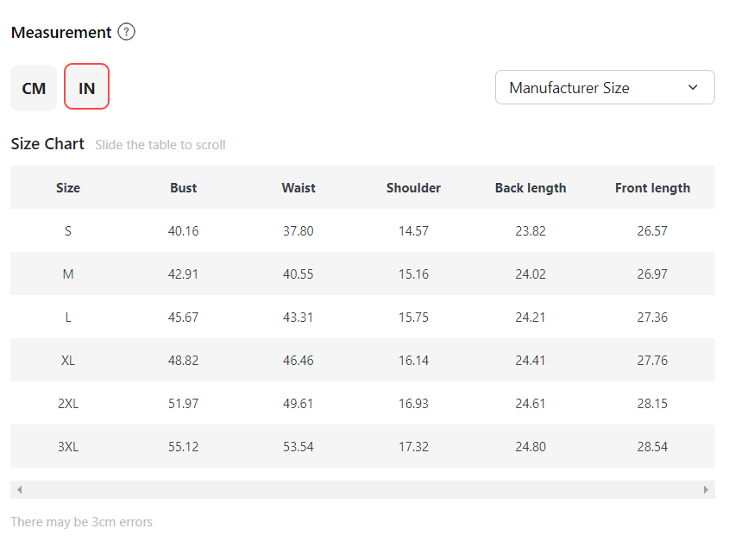
Task: Click the Front length column header
Action: click(x=652, y=188)
